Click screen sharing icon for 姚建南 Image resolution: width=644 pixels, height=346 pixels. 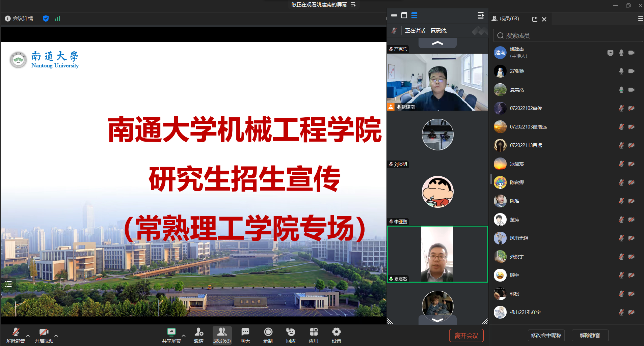610,53
